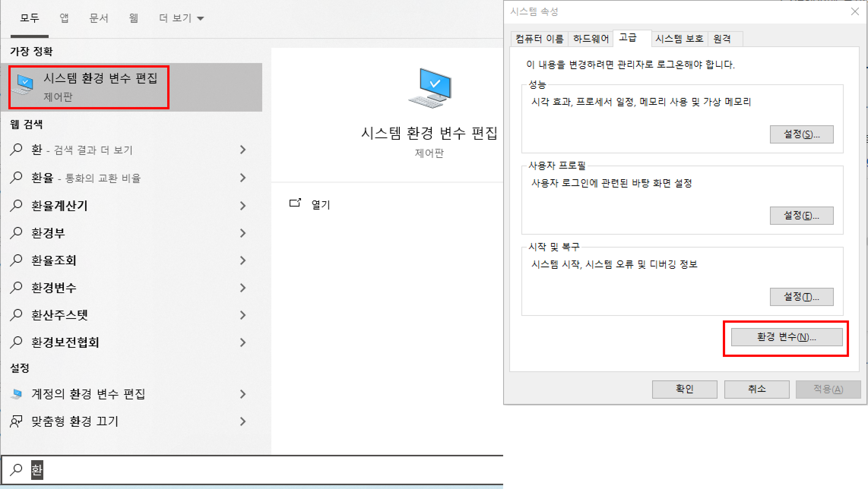Click magnifier icon next to 환율계산기
This screenshot has height=489, width=868.
(x=16, y=205)
